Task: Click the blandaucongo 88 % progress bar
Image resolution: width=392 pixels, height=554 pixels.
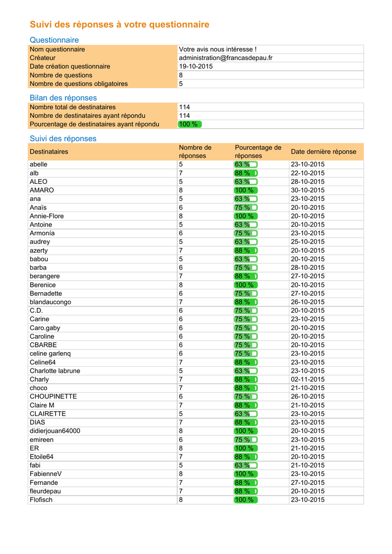Action: click(246, 302)
